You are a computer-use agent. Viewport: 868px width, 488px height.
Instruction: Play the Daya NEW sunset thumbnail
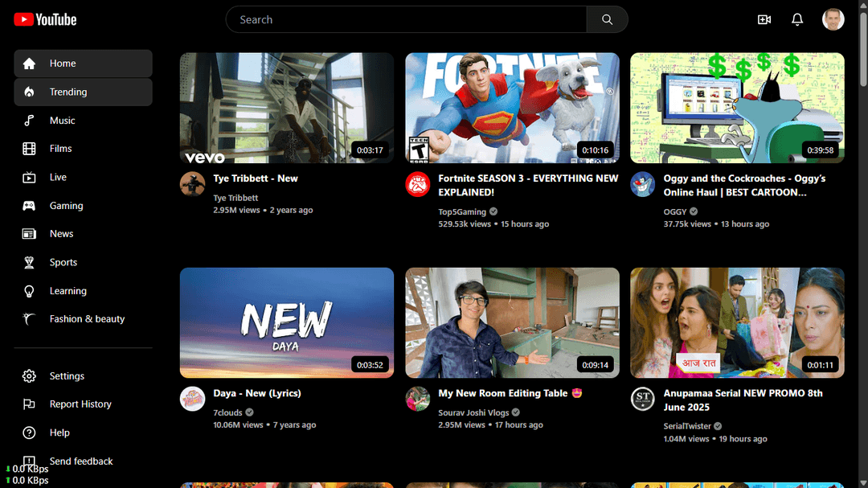287,323
